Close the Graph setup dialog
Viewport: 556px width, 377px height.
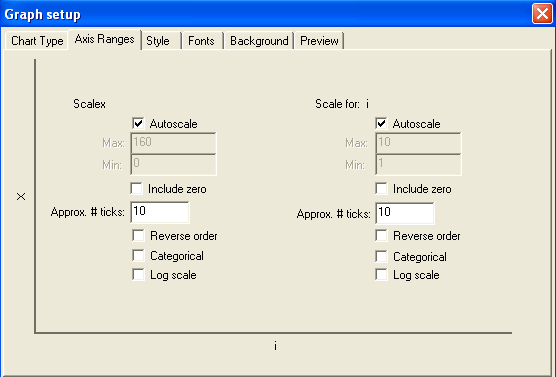[x=542, y=14]
